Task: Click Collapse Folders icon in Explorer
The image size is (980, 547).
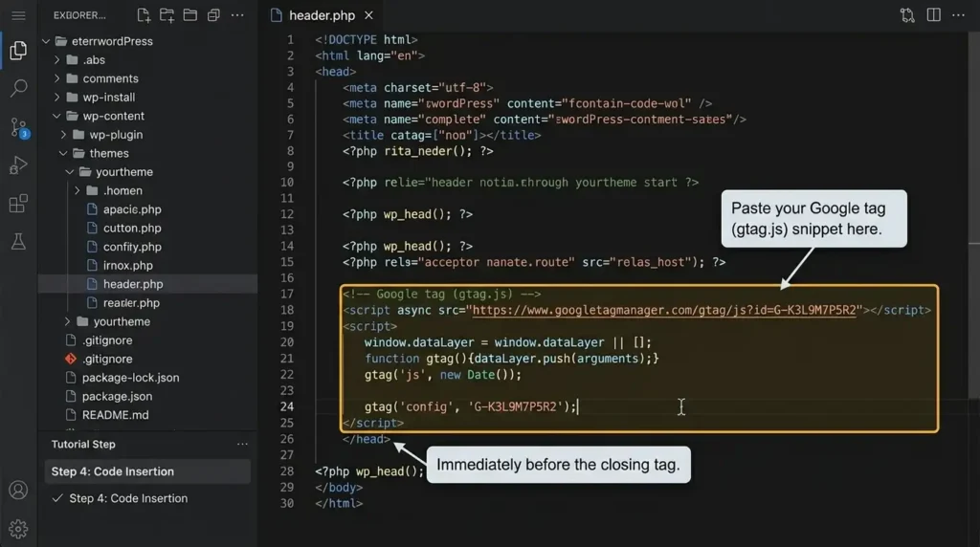Action: click(x=213, y=15)
